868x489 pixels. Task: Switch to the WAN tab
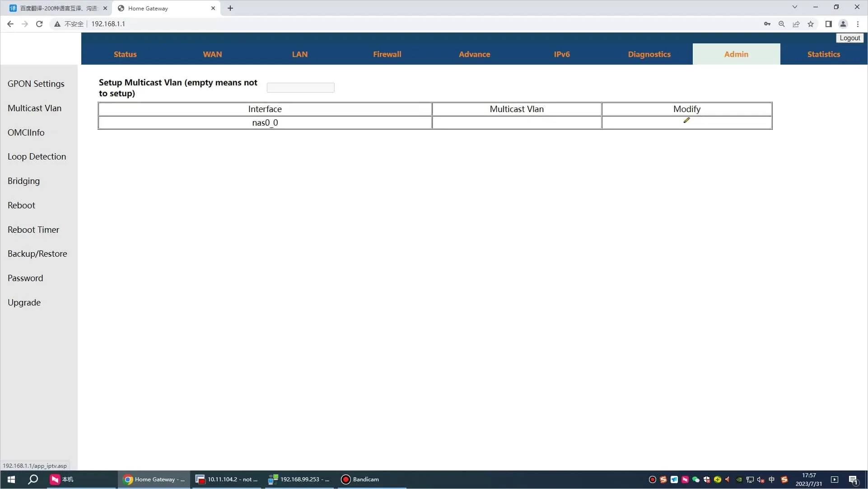(212, 54)
